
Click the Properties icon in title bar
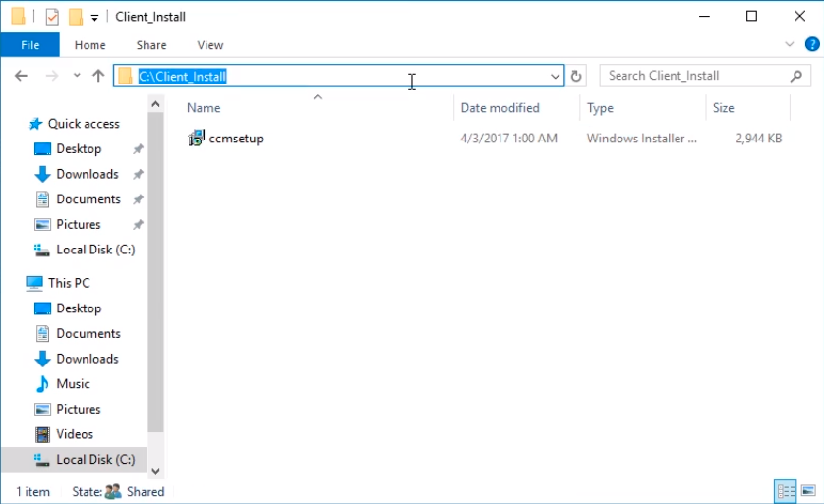tap(52, 17)
